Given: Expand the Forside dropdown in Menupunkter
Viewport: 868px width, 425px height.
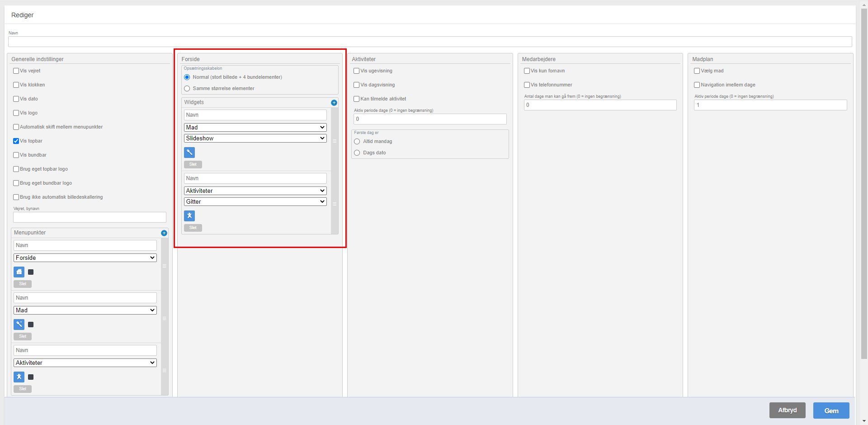Looking at the screenshot, I should click(85, 258).
